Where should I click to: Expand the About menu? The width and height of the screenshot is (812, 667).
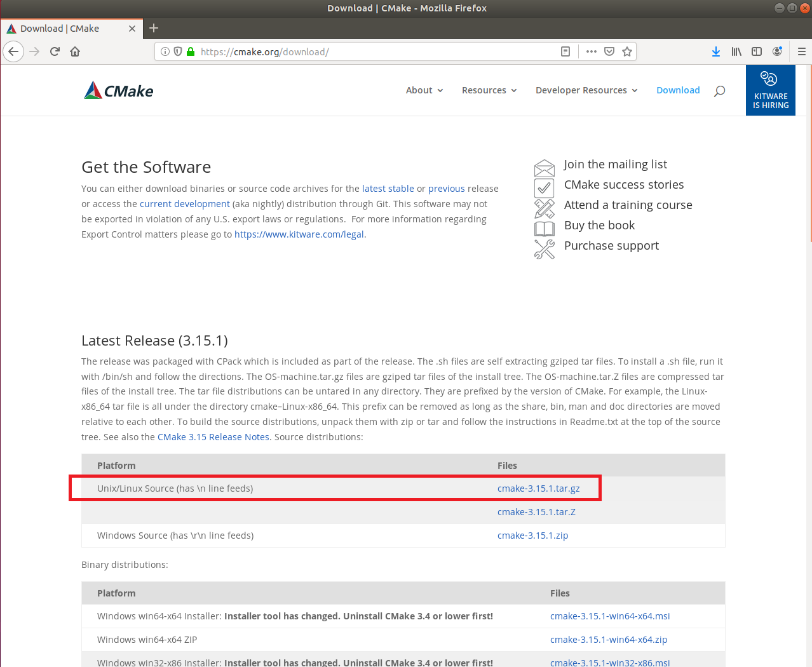[x=424, y=90]
